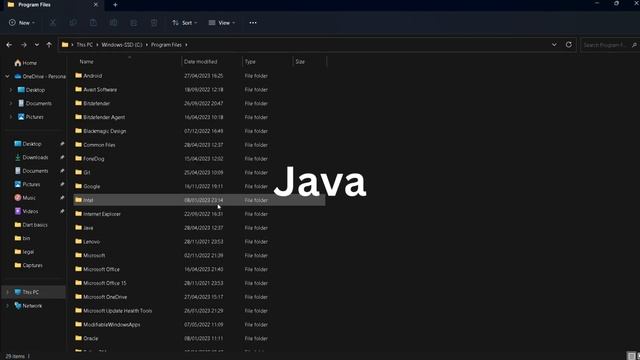Viewport: 640px width, 360px height.
Task: Expand the OneDrive Documents node arrow
Action: click(11, 103)
